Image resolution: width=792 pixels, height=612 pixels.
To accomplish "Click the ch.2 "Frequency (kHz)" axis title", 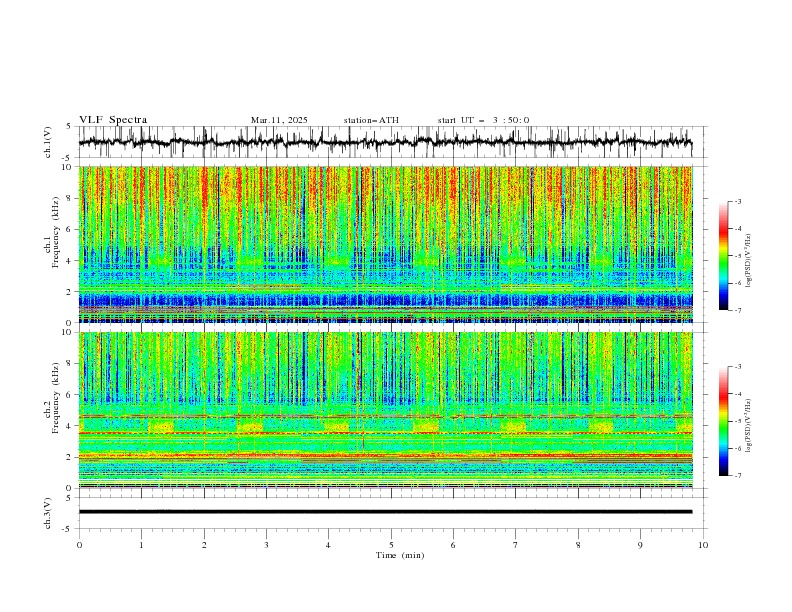I will [x=56, y=398].
